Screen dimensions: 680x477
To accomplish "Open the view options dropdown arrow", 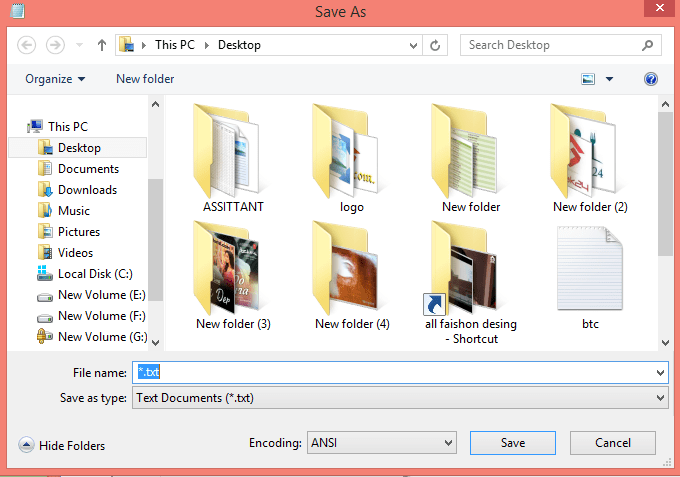I will (609, 79).
